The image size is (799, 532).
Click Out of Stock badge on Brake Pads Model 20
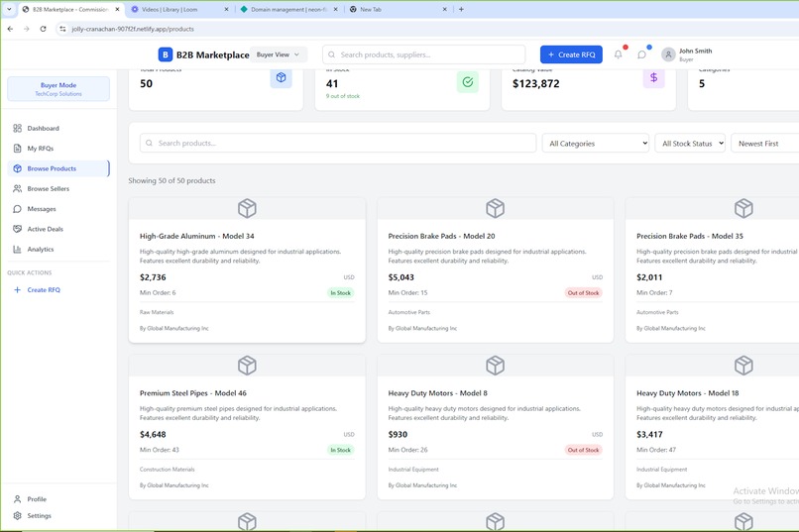[584, 292]
